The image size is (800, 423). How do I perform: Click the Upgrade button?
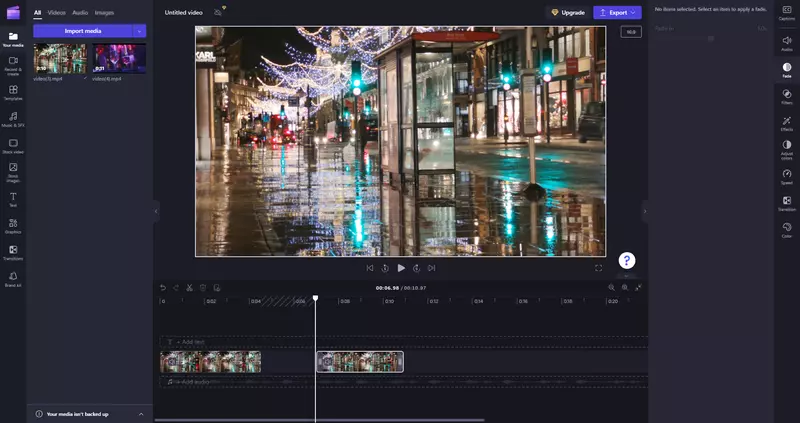tap(567, 13)
